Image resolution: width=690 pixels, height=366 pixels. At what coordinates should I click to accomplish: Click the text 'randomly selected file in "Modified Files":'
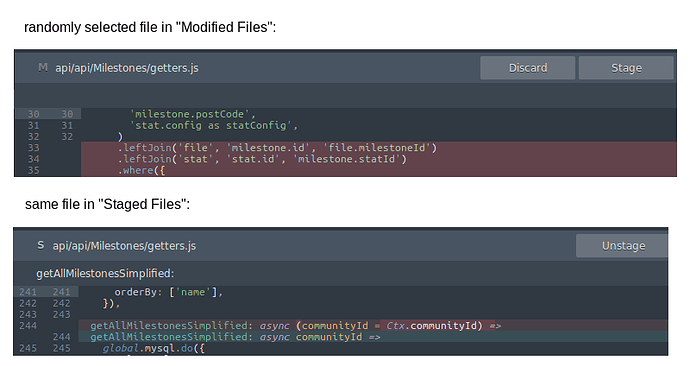[150, 27]
